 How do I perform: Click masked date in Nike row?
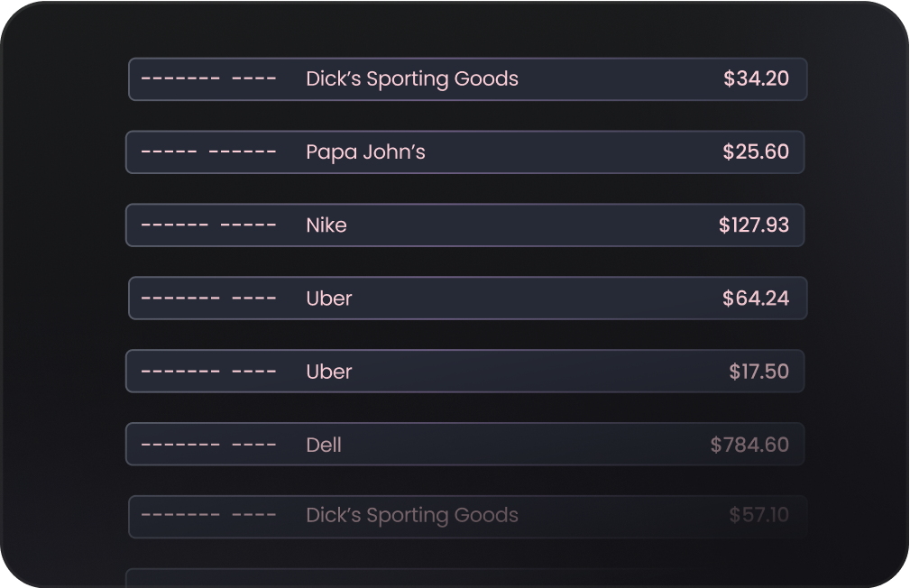(x=208, y=225)
